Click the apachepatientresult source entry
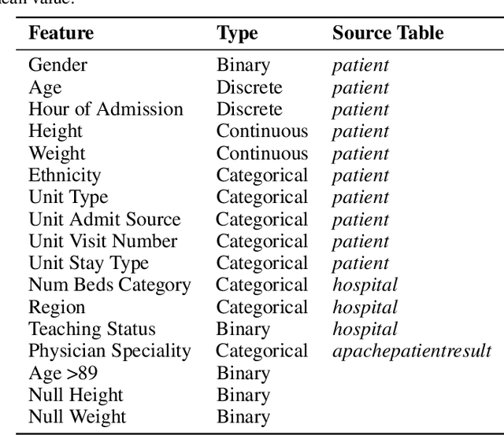The image size is (504, 435). [412, 352]
